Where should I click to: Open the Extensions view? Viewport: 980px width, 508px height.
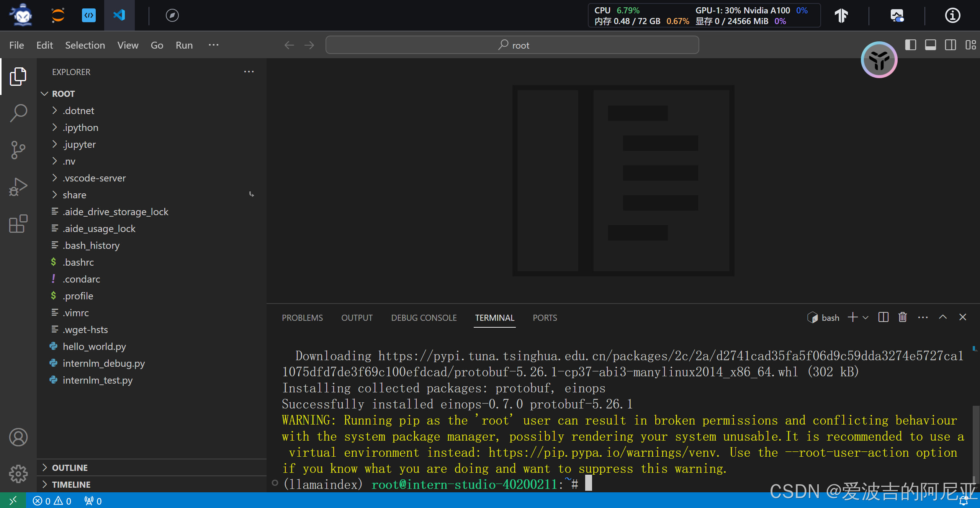coord(18,224)
